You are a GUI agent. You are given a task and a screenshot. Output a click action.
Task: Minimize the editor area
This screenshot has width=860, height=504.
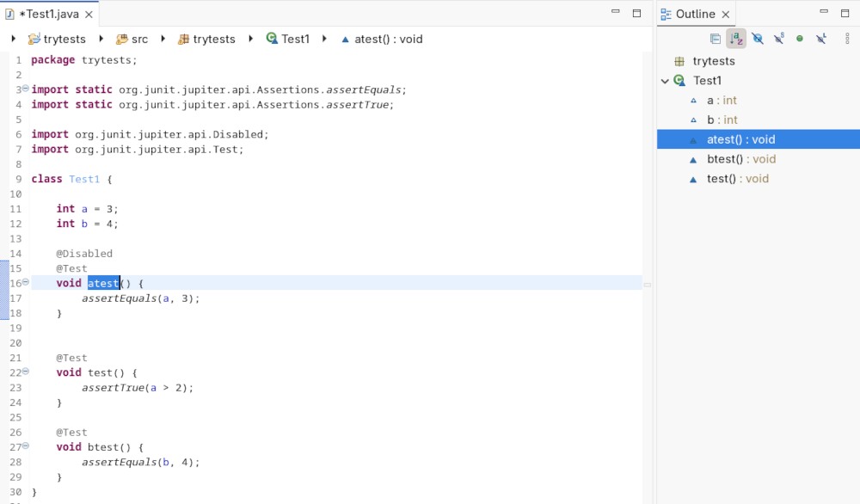click(616, 12)
